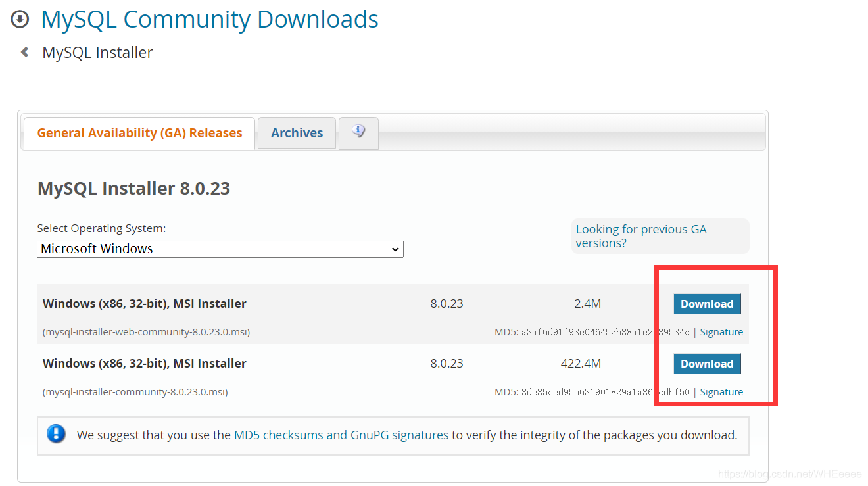Select filename mysql-installer-web-community-8.0.23.0.msi text

pyautogui.click(x=146, y=332)
